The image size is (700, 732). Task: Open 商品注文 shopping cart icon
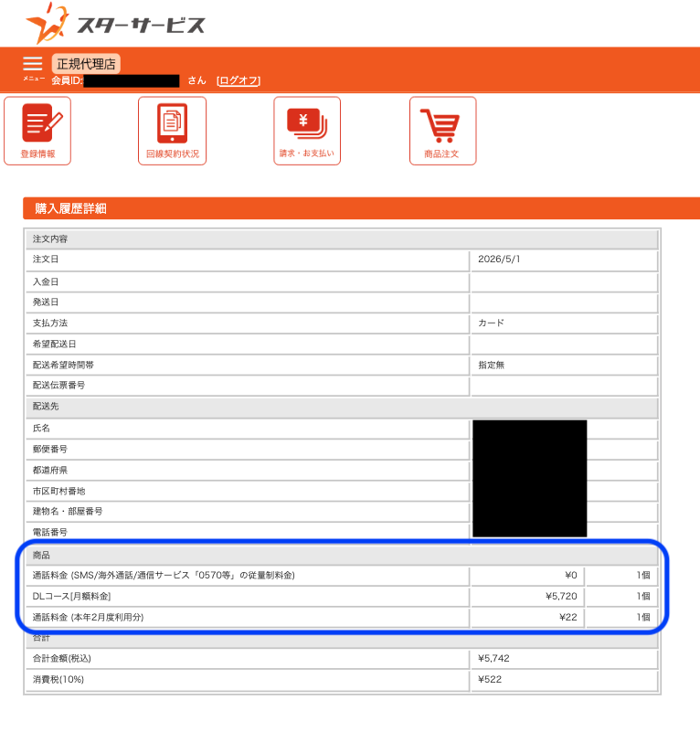(x=442, y=131)
